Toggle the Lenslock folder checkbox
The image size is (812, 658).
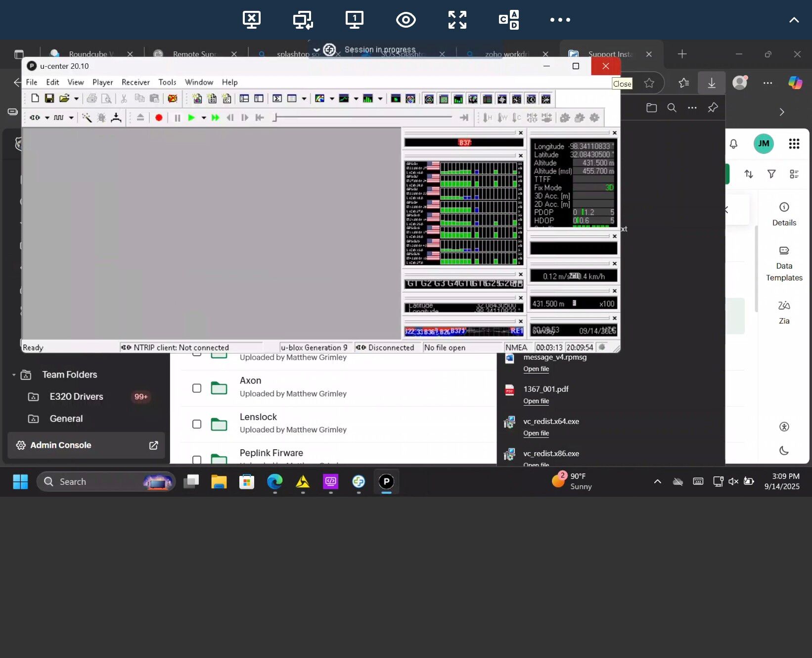coord(197,424)
